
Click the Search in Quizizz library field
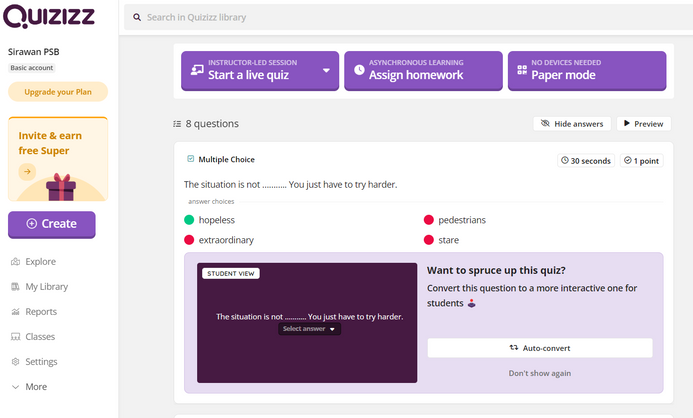point(400,17)
